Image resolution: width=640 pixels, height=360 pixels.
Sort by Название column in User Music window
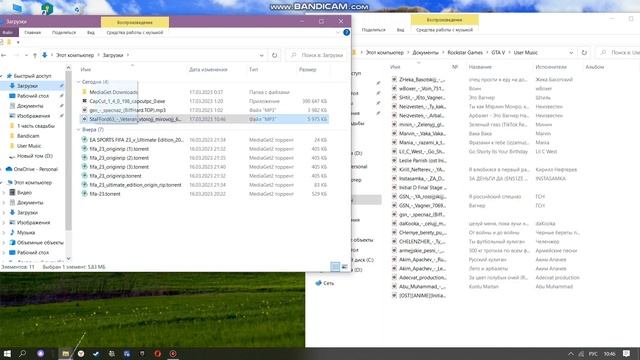(480, 67)
